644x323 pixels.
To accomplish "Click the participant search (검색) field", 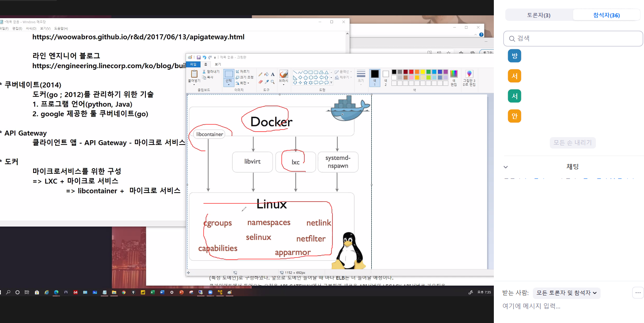I will 573,39.
